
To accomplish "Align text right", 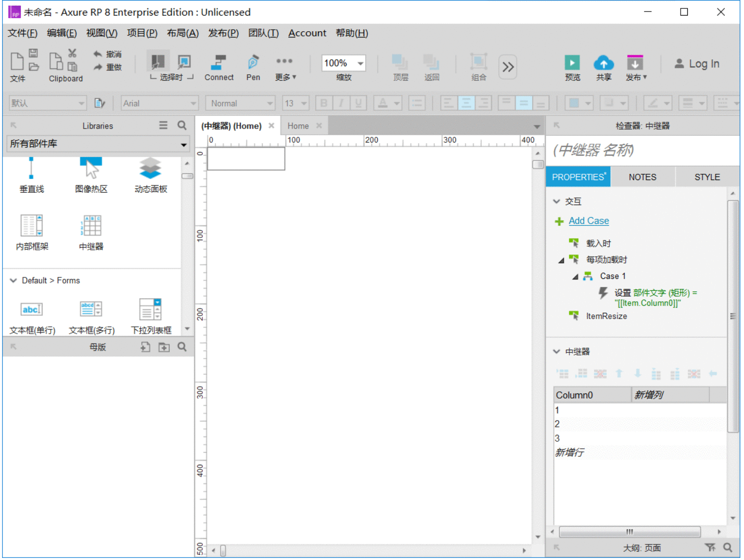I will (x=483, y=103).
